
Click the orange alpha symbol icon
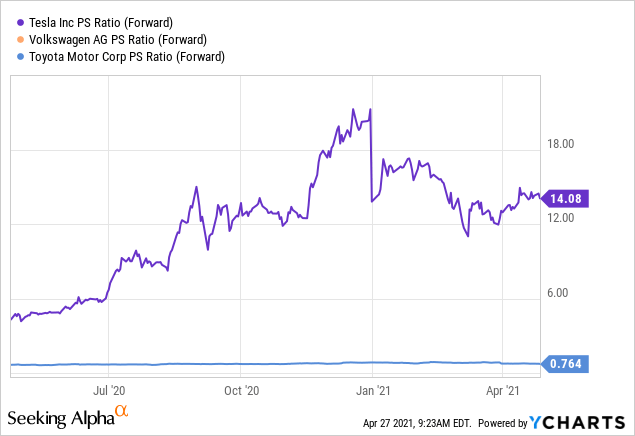(x=121, y=410)
